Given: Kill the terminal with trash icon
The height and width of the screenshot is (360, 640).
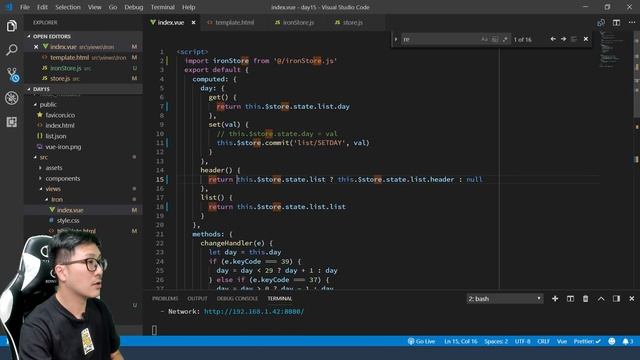Looking at the screenshot, I should pyautogui.click(x=585, y=299).
